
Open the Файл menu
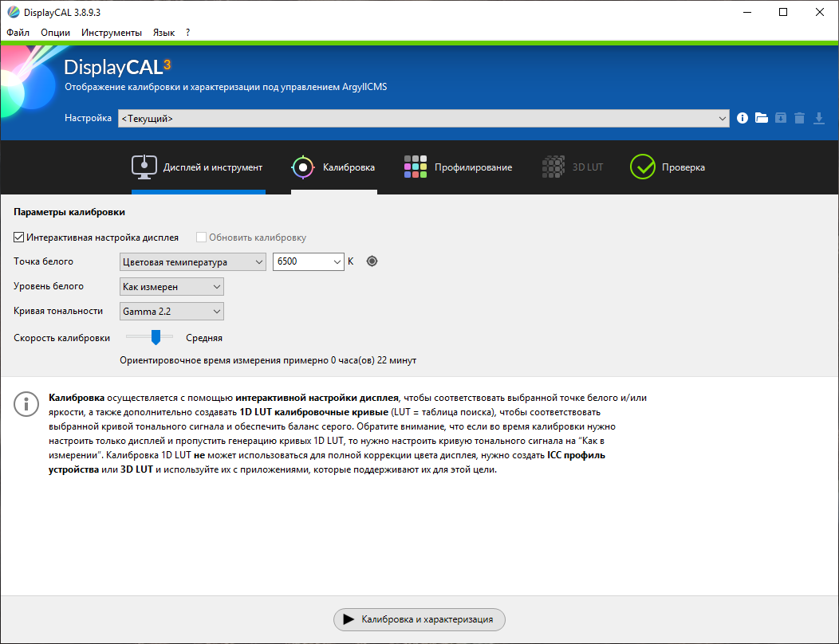pyautogui.click(x=18, y=33)
